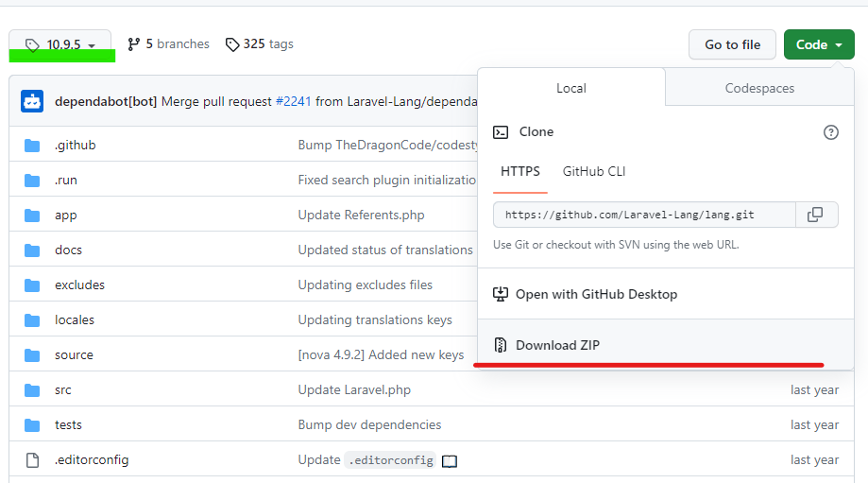Click the dependabot avatar icon
This screenshot has height=483, width=868.
32,101
